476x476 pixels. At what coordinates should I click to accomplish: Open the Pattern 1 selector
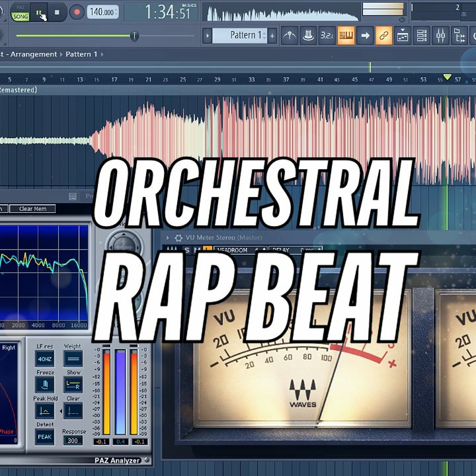coord(239,36)
